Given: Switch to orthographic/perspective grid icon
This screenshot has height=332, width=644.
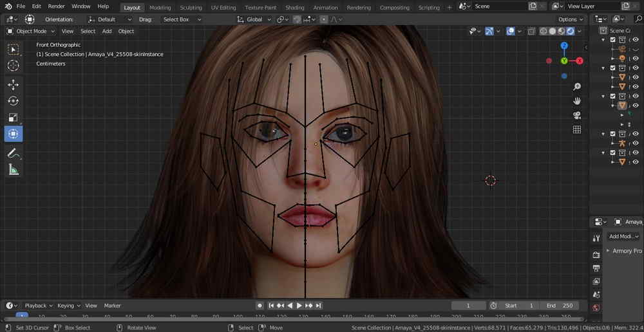Looking at the screenshot, I should click(x=577, y=130).
